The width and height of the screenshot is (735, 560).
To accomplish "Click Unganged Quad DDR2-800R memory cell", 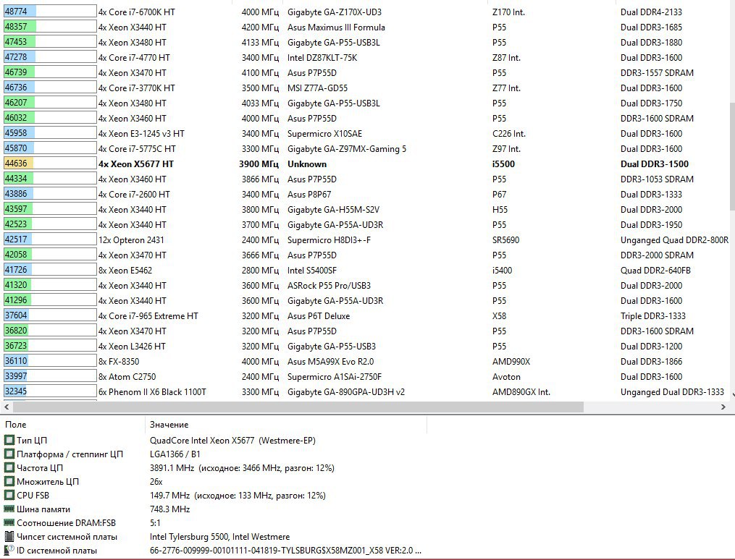I will (674, 240).
